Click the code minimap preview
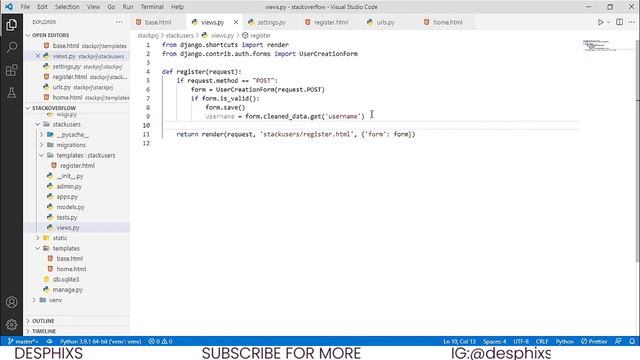The height and width of the screenshot is (360, 640). 599,45
